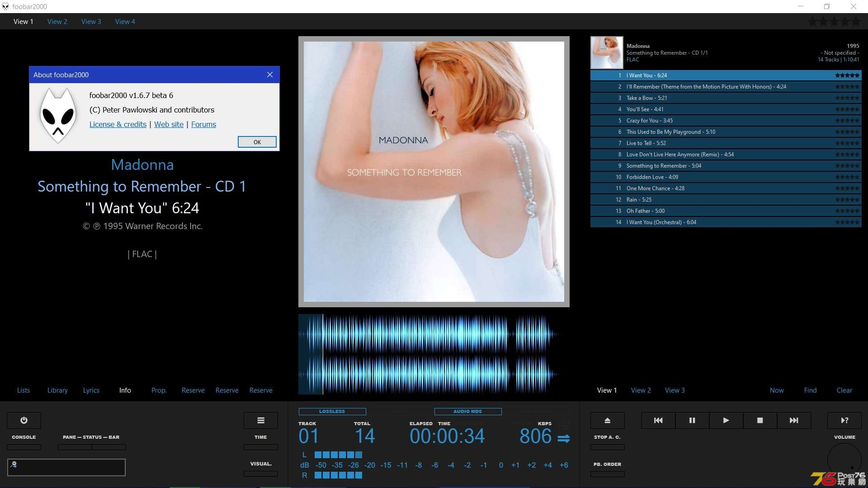Close the About foobar2000 dialog
The image size is (868, 488).
[270, 75]
